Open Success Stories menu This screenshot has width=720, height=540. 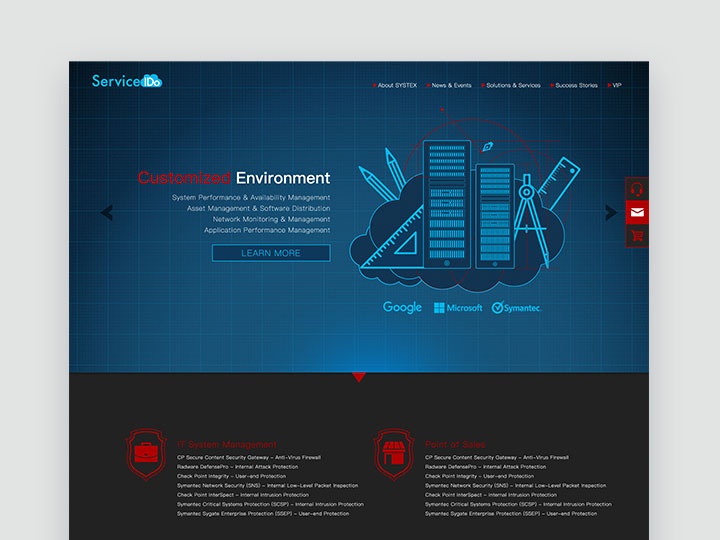[x=574, y=85]
